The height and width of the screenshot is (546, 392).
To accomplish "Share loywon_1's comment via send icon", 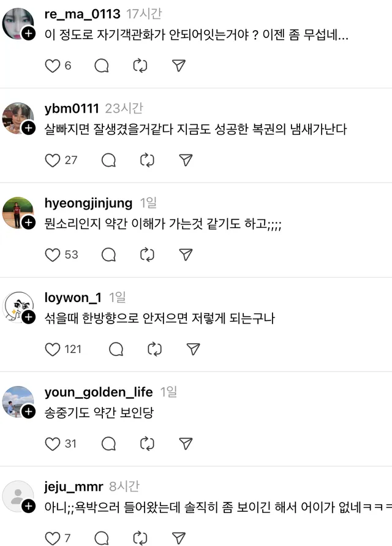I will pyautogui.click(x=193, y=349).
